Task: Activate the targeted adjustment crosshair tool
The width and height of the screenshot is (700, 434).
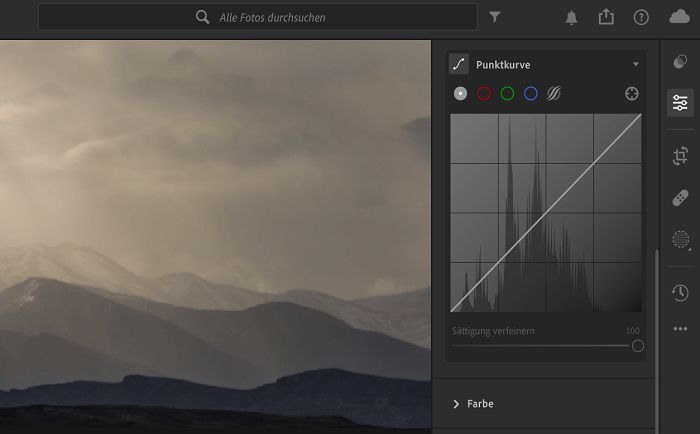Action: click(632, 94)
